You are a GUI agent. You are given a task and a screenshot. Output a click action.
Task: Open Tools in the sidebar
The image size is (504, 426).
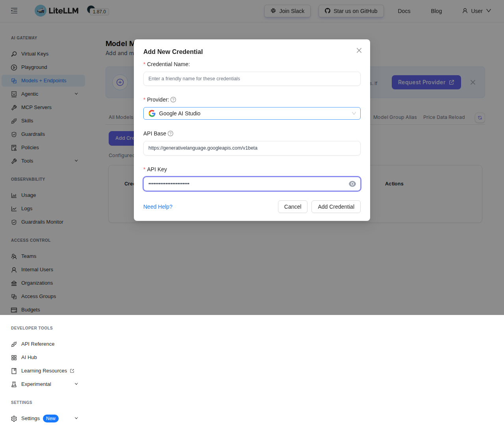[x=43, y=161]
